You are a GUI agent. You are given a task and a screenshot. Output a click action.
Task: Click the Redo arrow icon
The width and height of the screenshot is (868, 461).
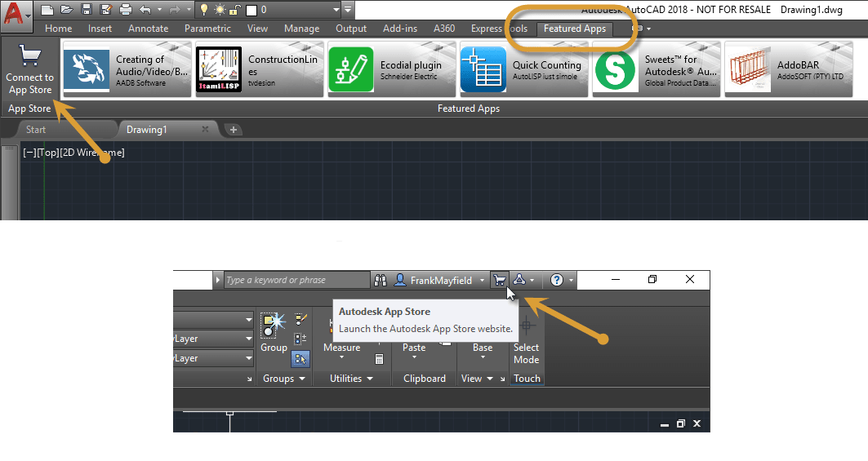point(175,10)
